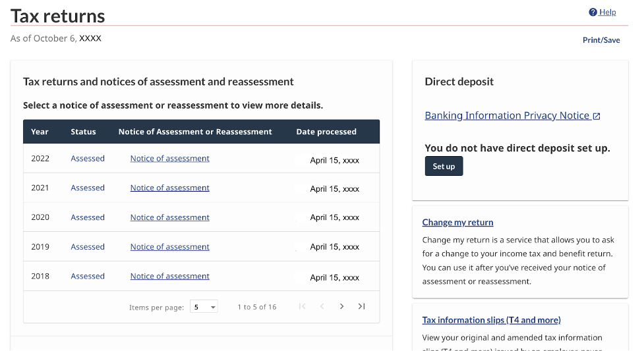
Task: Open 2019 Notice of assessment link
Action: coord(169,247)
